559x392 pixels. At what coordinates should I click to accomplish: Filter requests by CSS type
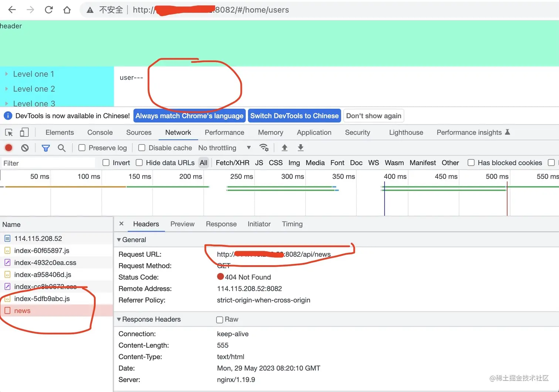pos(275,163)
